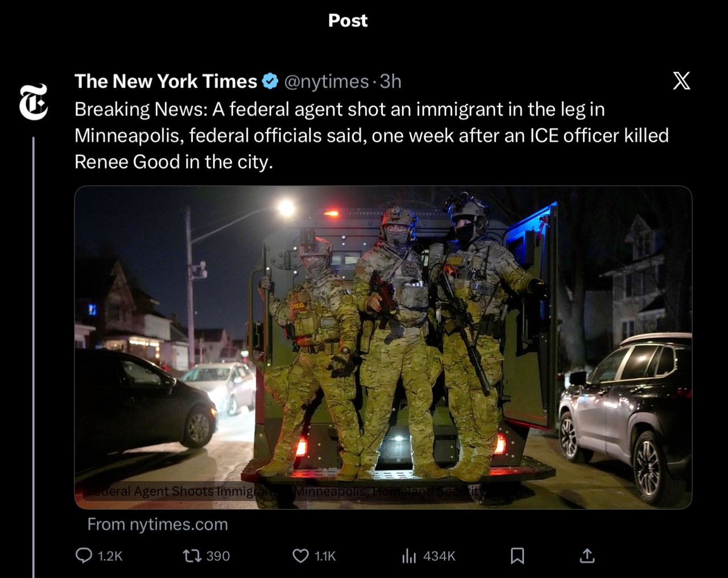
Task: Select the Post header title
Action: pyautogui.click(x=348, y=20)
